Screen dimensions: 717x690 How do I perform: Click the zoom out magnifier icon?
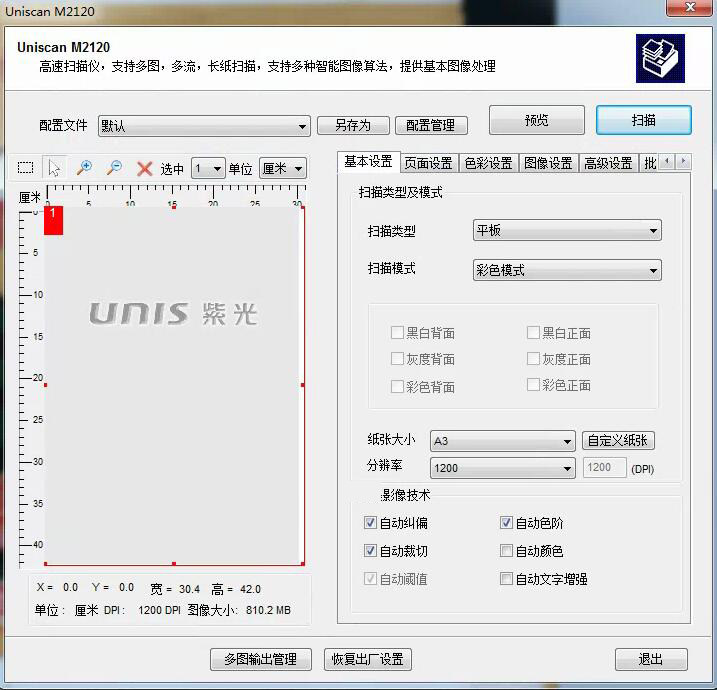114,168
